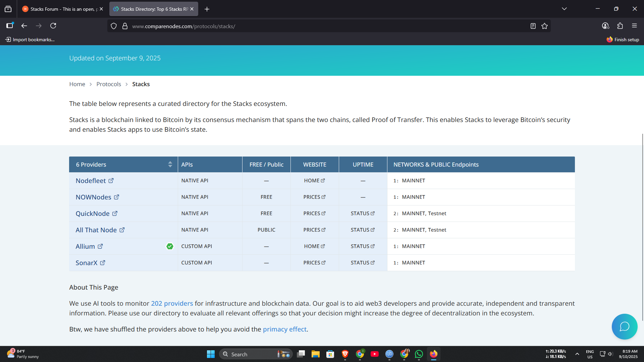Open the primacy effect link
This screenshot has height=362, width=644.
tap(284, 329)
